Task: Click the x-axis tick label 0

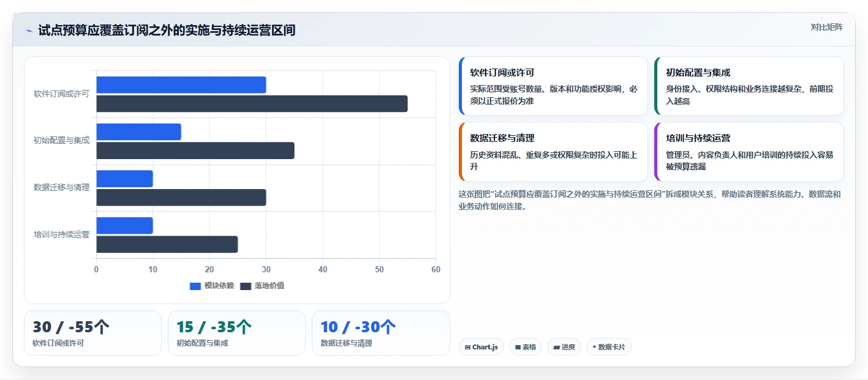Action: (96, 270)
